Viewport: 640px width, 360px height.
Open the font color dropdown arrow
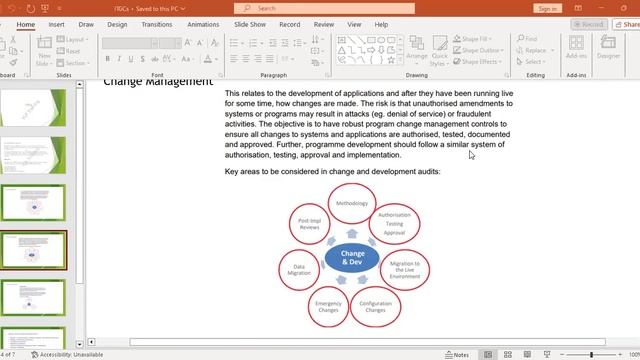click(x=216, y=59)
